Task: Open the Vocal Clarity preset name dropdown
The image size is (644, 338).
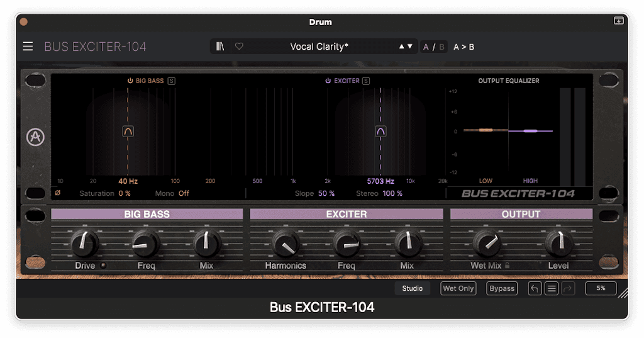Action: click(x=319, y=47)
